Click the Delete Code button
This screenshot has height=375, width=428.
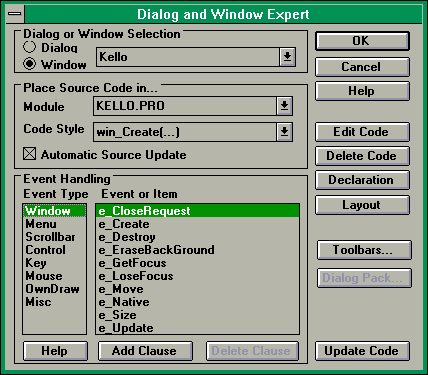point(362,156)
